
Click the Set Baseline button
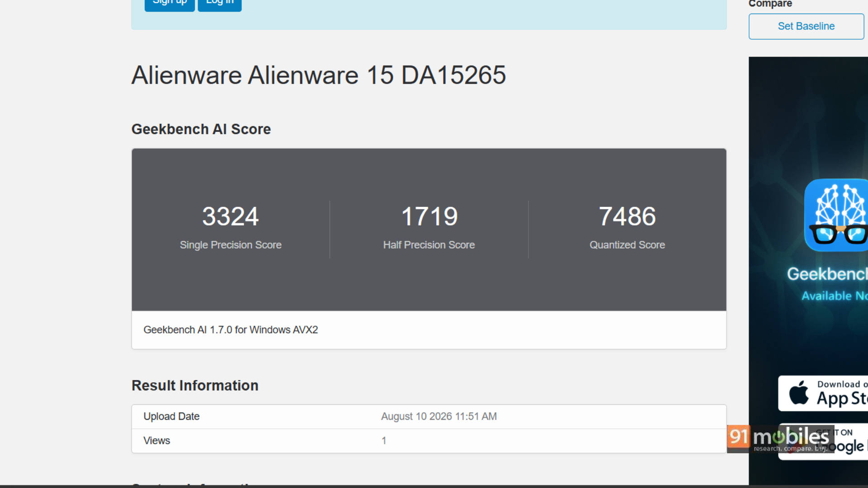806,26
